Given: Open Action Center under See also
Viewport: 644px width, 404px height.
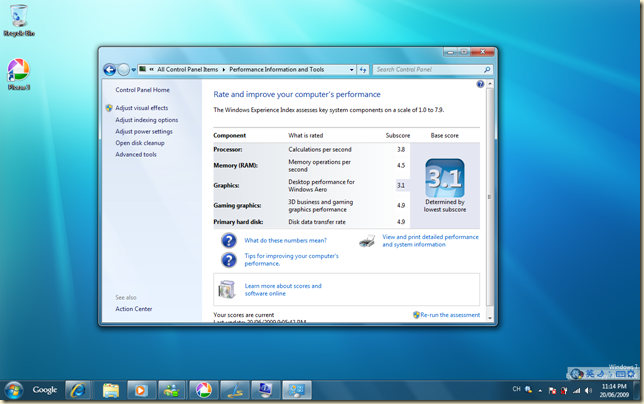Looking at the screenshot, I should [133, 309].
